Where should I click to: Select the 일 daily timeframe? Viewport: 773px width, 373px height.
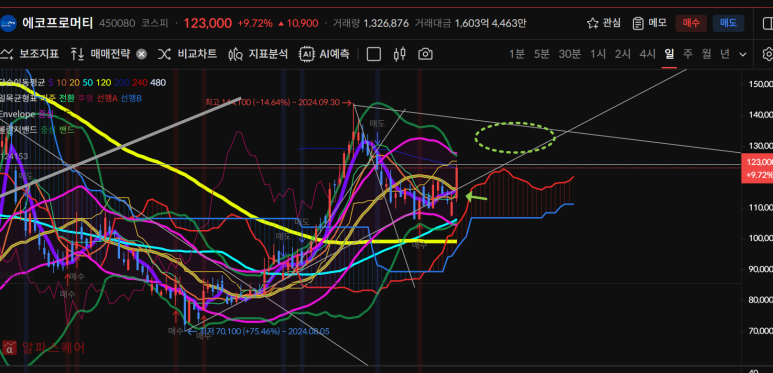tap(669, 54)
